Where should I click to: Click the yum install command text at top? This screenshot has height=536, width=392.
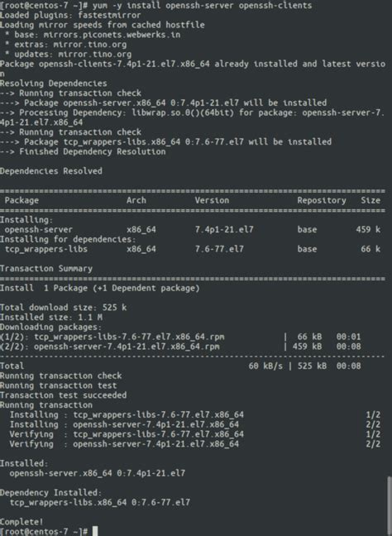click(202, 6)
